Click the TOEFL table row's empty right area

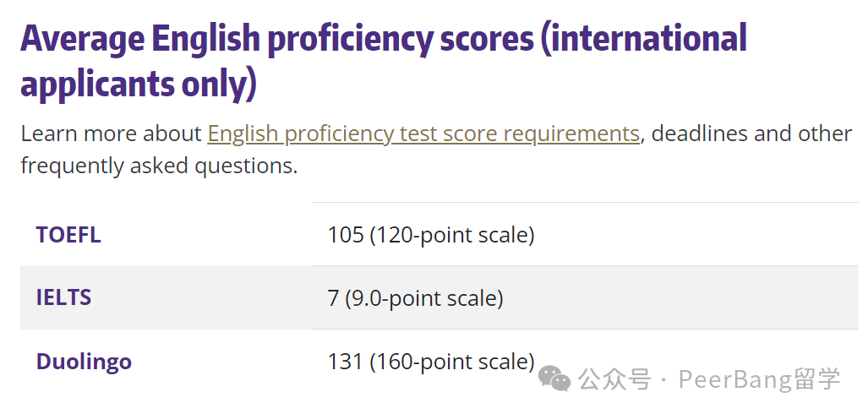696,235
